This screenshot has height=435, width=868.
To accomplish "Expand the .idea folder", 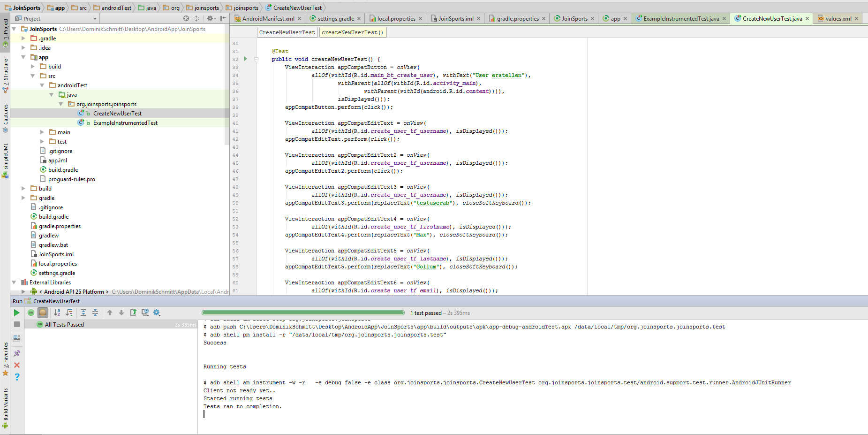I will click(23, 48).
